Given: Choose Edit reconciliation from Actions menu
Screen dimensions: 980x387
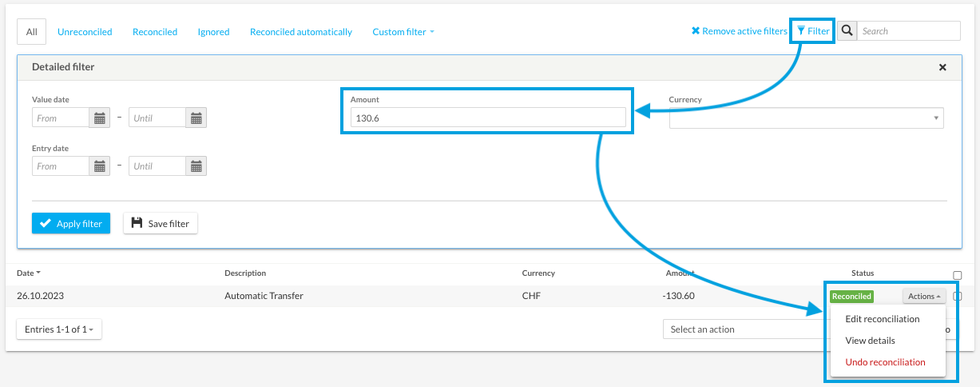Looking at the screenshot, I should pyautogui.click(x=882, y=318).
